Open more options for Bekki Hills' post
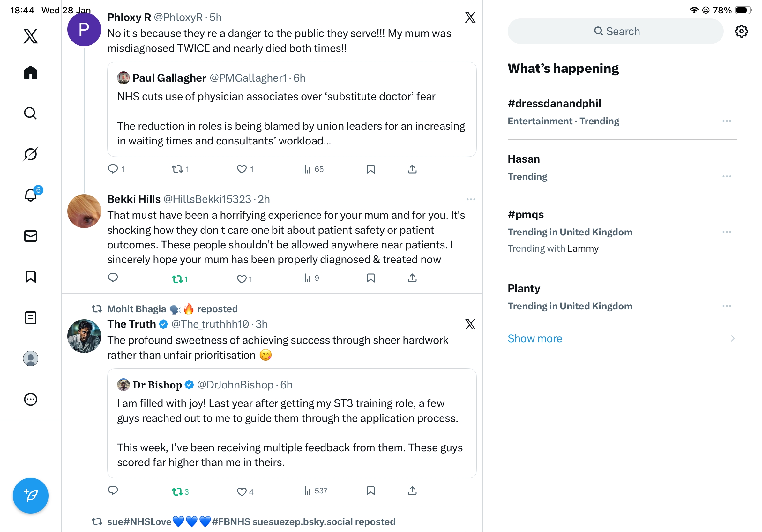The width and height of the screenshot is (762, 532). (471, 199)
